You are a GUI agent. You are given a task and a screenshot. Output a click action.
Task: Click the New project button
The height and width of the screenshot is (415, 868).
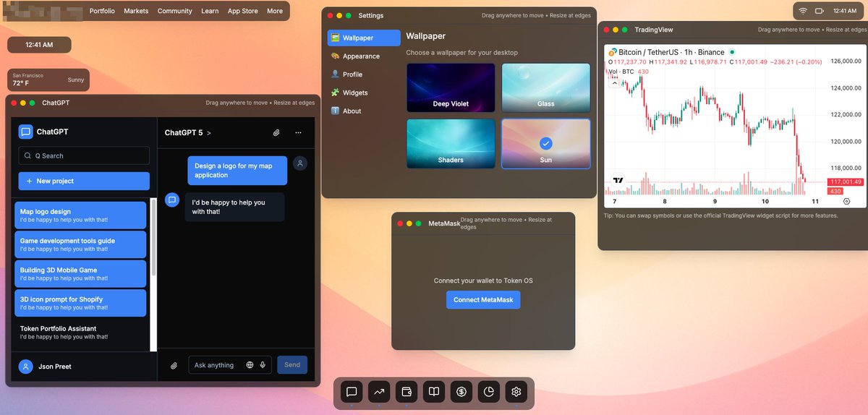pyautogui.click(x=84, y=181)
